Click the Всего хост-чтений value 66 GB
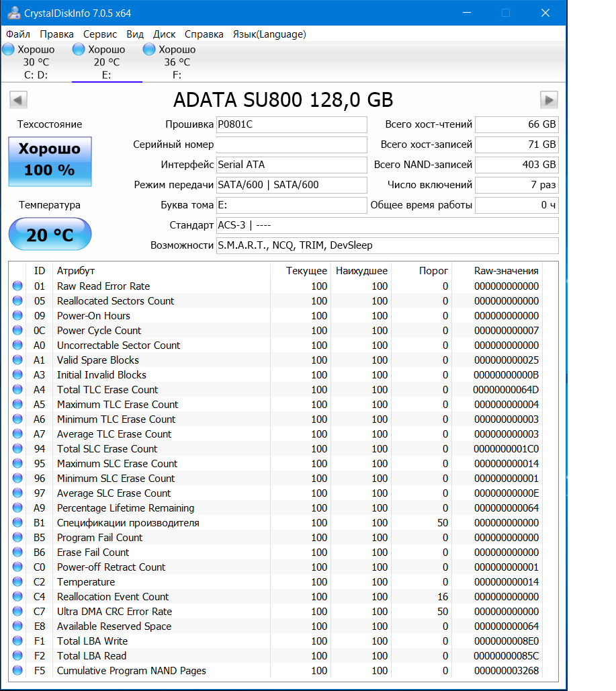616x691 pixels. (517, 124)
